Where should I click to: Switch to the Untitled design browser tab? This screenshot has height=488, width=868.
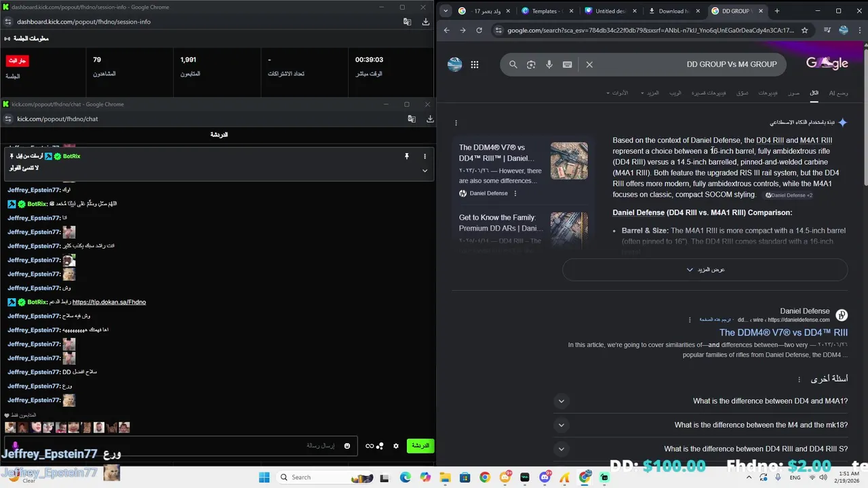coord(610,11)
